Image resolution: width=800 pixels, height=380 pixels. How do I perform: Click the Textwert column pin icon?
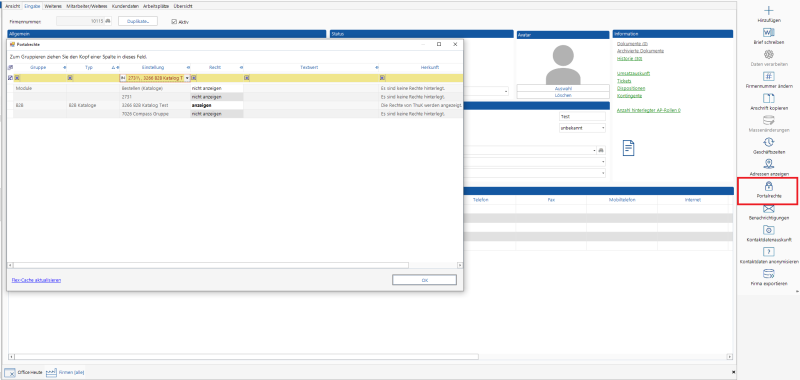[377, 67]
